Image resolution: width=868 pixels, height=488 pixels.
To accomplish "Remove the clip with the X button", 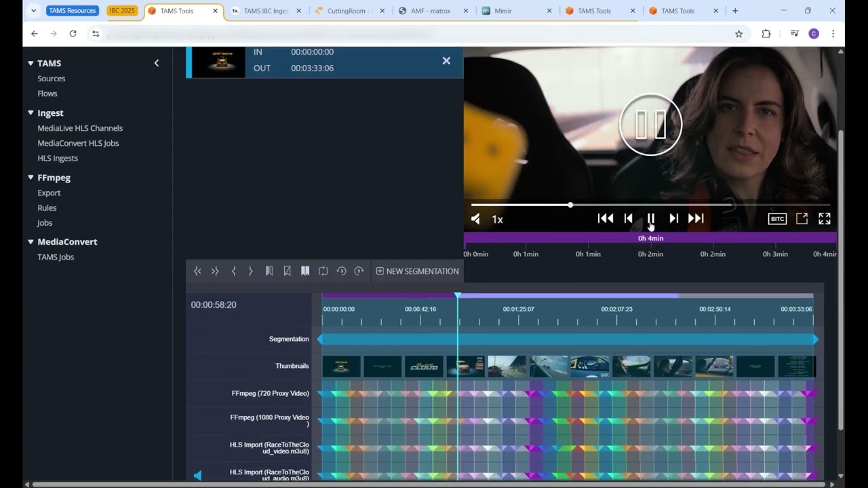I will (446, 61).
